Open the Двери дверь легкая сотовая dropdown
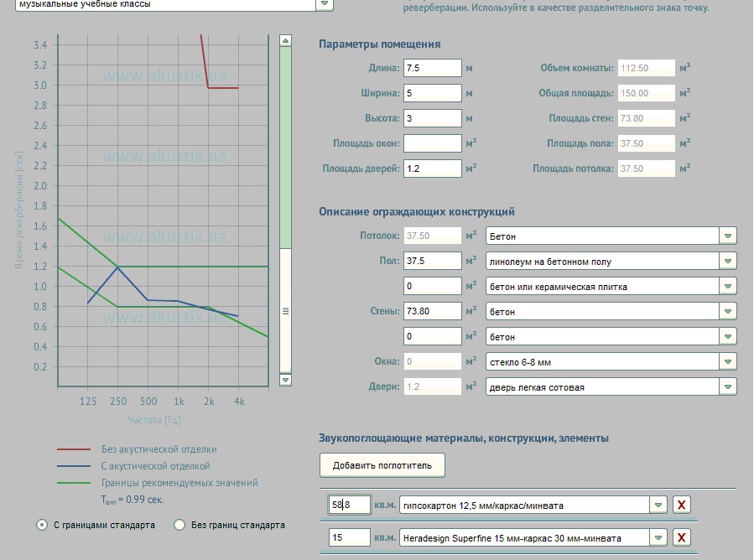Image resolution: width=754 pixels, height=560 pixels. tap(728, 387)
